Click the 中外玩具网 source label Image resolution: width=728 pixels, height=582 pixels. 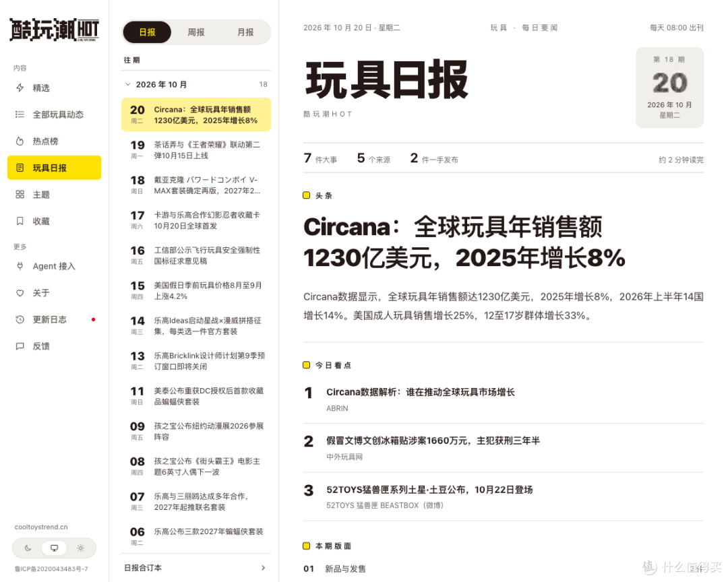point(344,457)
